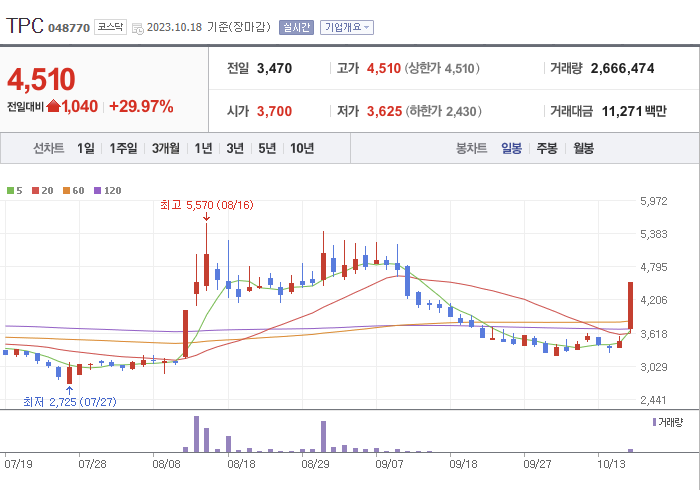The height and width of the screenshot is (490, 700).
Task: Switch to 월봉 monthly candle chart
Action: (583, 148)
